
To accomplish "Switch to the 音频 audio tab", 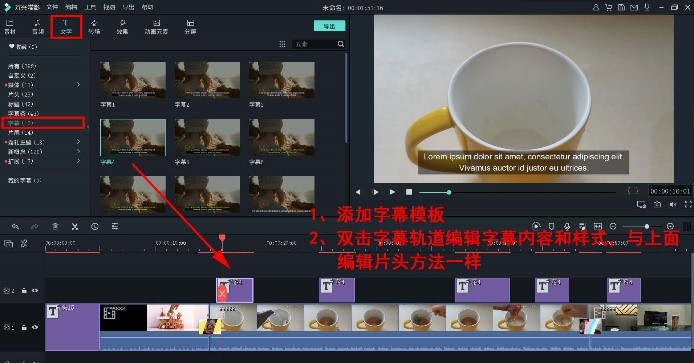I will point(38,27).
